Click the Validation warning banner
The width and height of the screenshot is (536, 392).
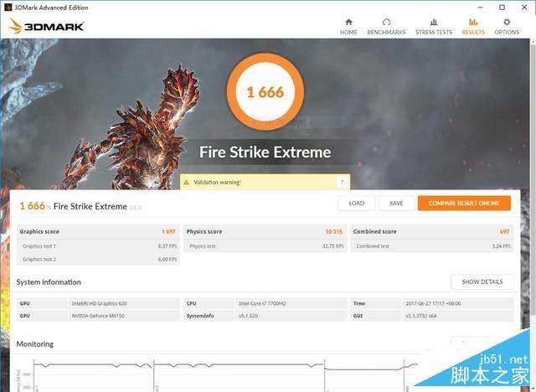point(265,182)
